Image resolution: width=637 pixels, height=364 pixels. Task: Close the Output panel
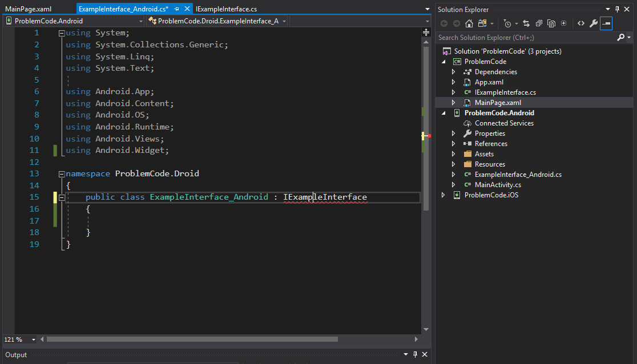click(425, 354)
